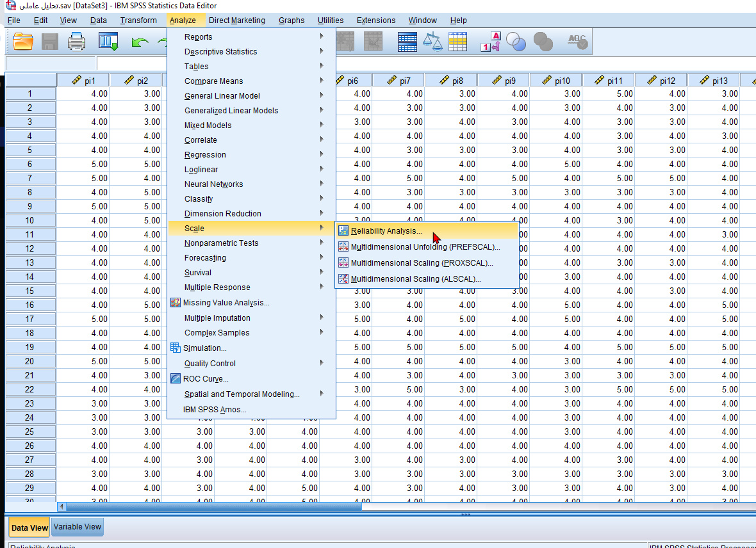Expand the Dimension Reduction submenu
The height and width of the screenshot is (548, 756).
click(x=222, y=214)
